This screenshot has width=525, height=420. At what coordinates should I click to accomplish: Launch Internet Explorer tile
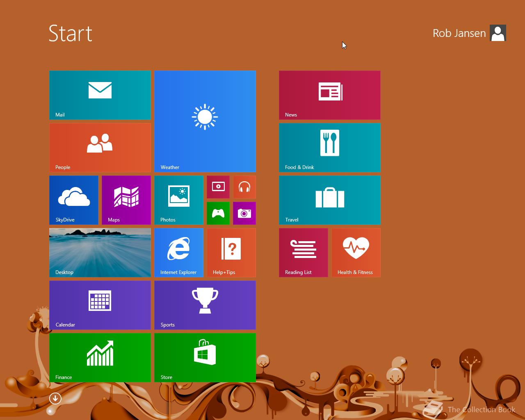pos(179,253)
